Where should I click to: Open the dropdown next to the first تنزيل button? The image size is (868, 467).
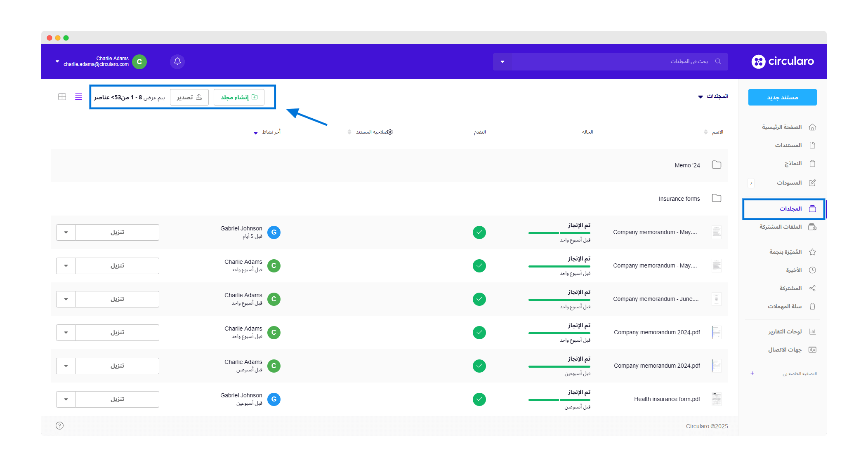click(x=66, y=232)
